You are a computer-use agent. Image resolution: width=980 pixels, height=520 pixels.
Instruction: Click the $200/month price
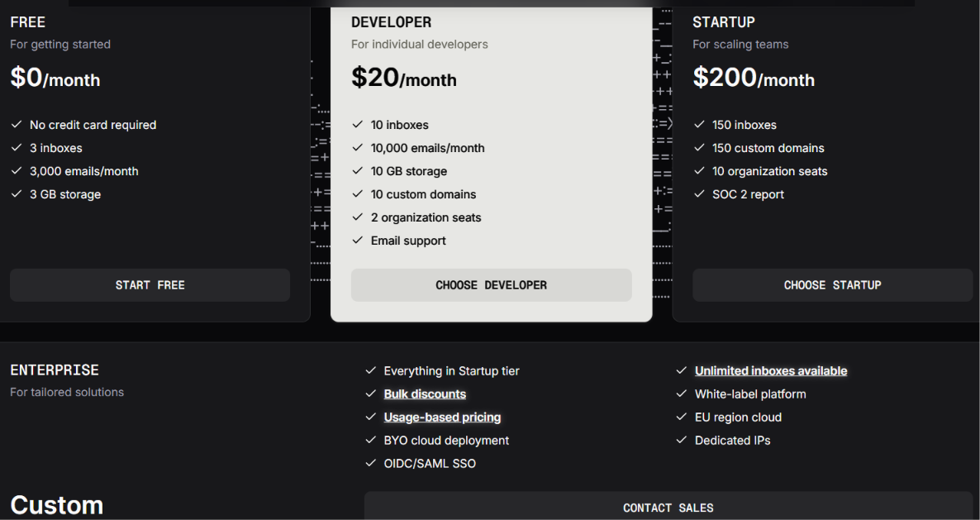click(754, 79)
